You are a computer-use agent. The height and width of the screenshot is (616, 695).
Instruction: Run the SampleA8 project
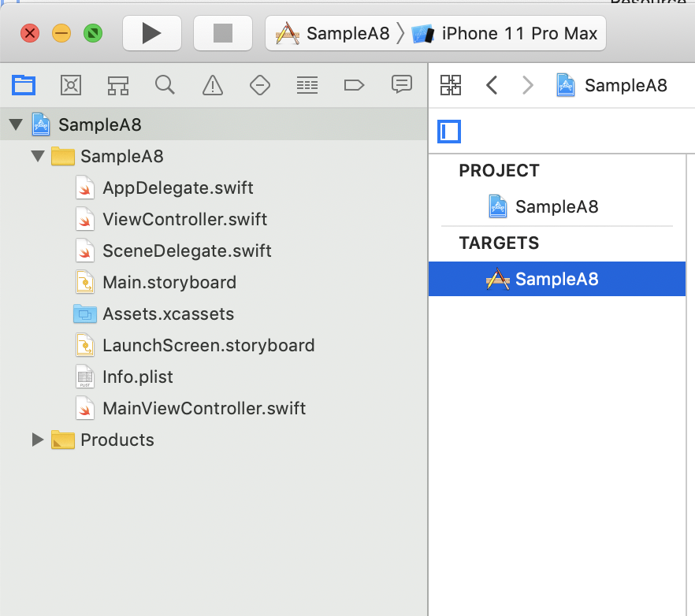click(151, 33)
